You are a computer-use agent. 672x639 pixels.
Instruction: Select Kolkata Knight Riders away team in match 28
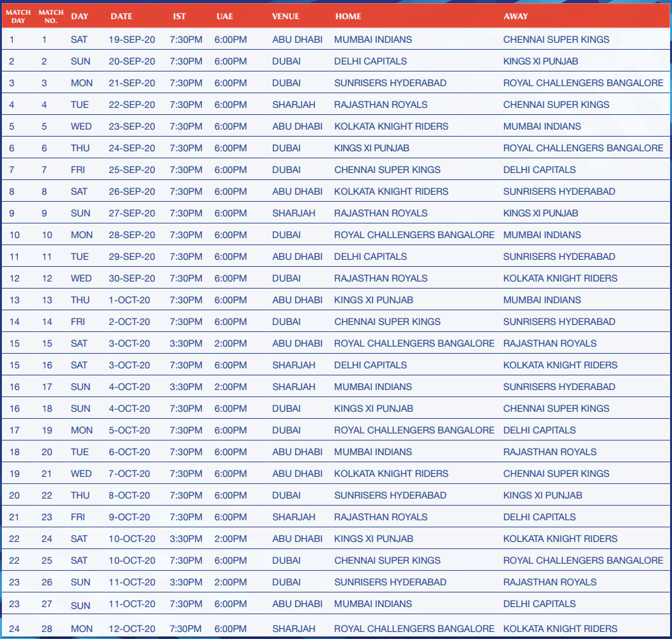(560, 629)
